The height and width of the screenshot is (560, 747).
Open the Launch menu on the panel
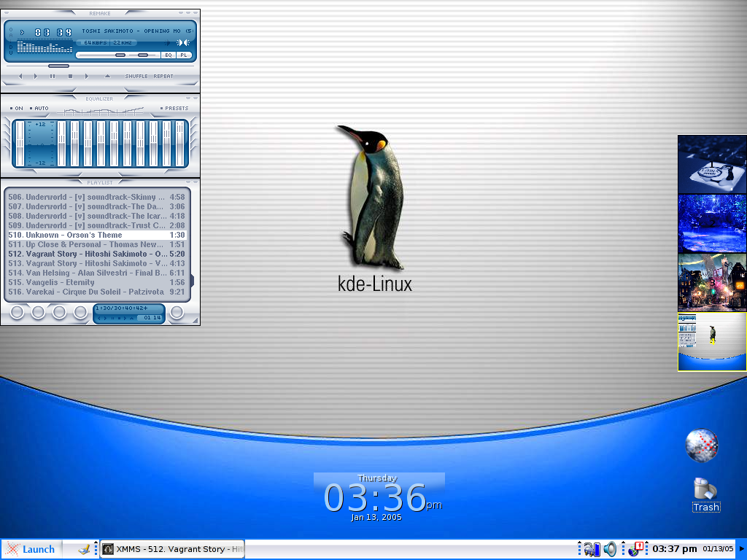(x=31, y=550)
